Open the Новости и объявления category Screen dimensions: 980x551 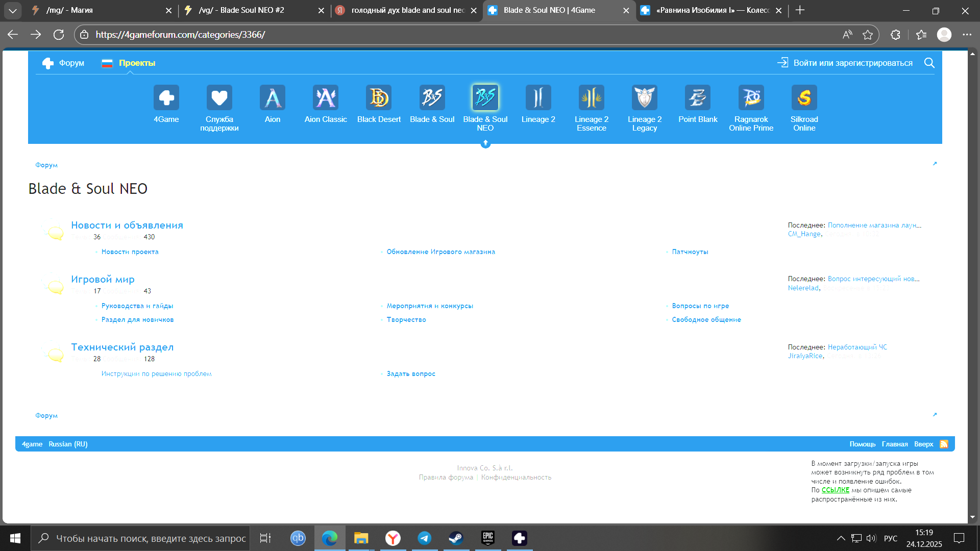point(127,225)
